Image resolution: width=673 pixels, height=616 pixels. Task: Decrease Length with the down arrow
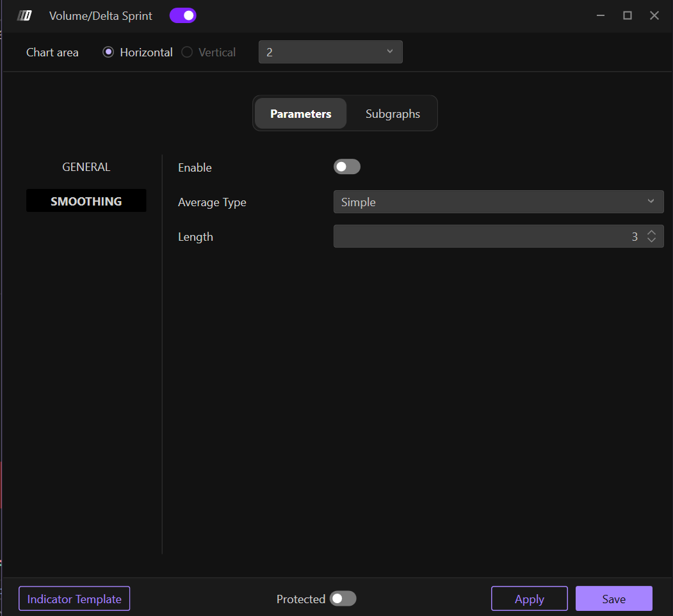651,241
